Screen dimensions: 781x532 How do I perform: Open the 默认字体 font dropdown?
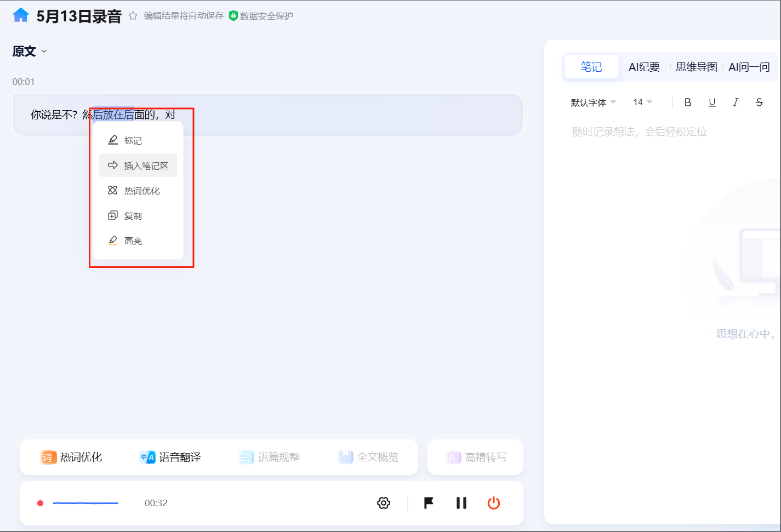594,102
